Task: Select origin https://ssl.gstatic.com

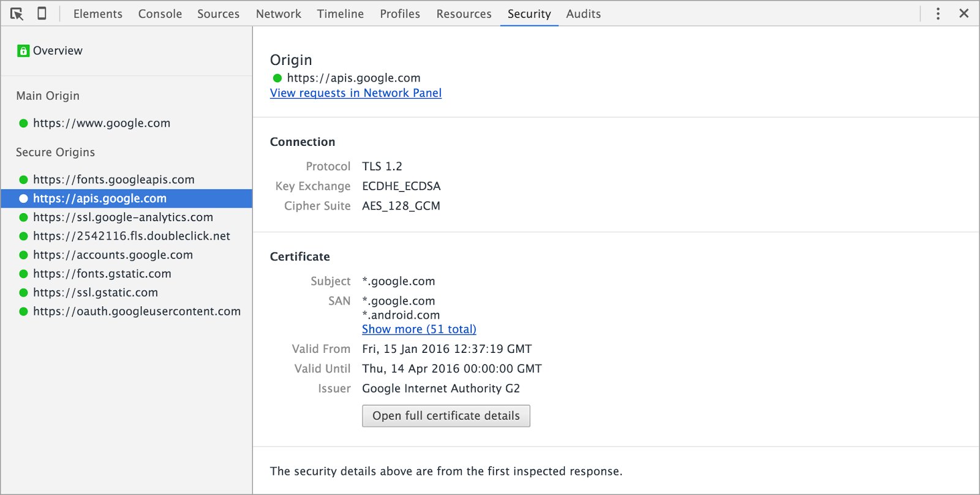Action: [x=96, y=293]
